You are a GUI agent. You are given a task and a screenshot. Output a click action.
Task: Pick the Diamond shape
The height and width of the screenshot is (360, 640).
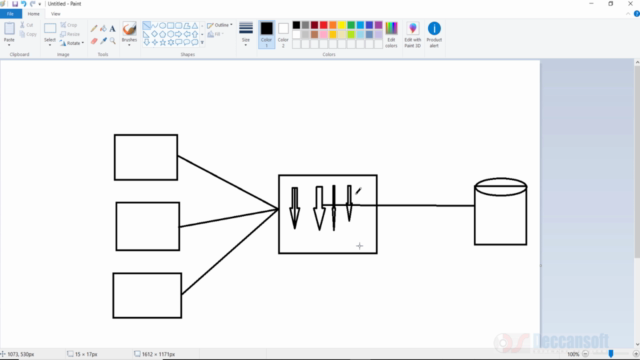155,34
